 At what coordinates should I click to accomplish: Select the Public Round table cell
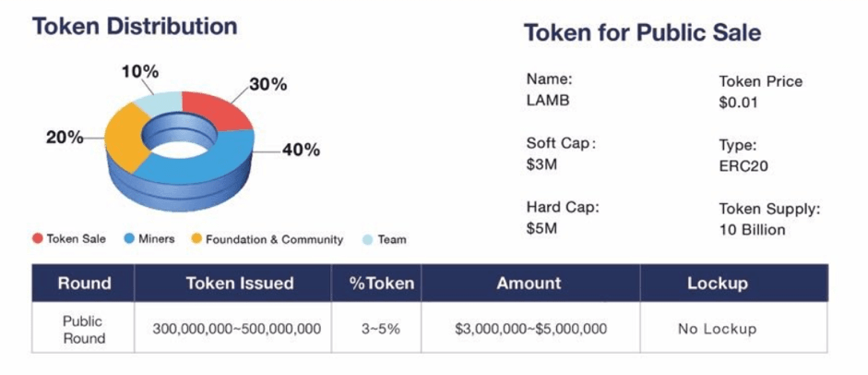83,327
